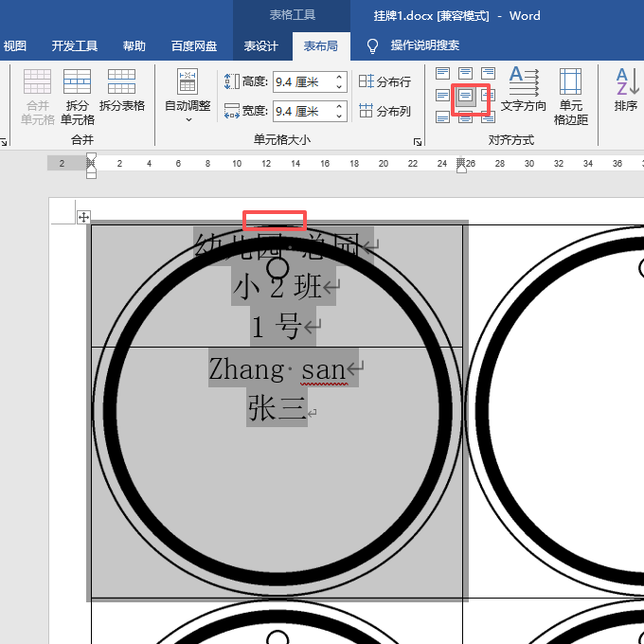Open Cell Margins (单元格边距)
Screen dimensions: 644x644
pyautogui.click(x=570, y=97)
